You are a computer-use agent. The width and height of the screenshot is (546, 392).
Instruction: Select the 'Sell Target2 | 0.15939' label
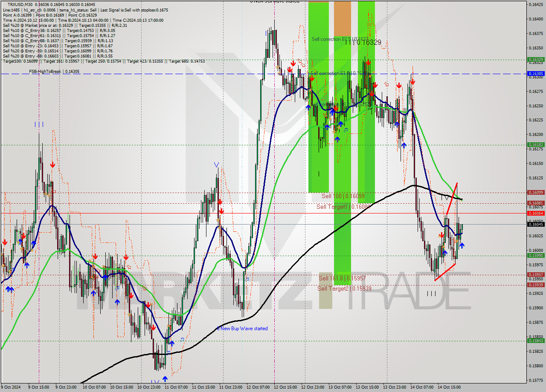pos(344,288)
